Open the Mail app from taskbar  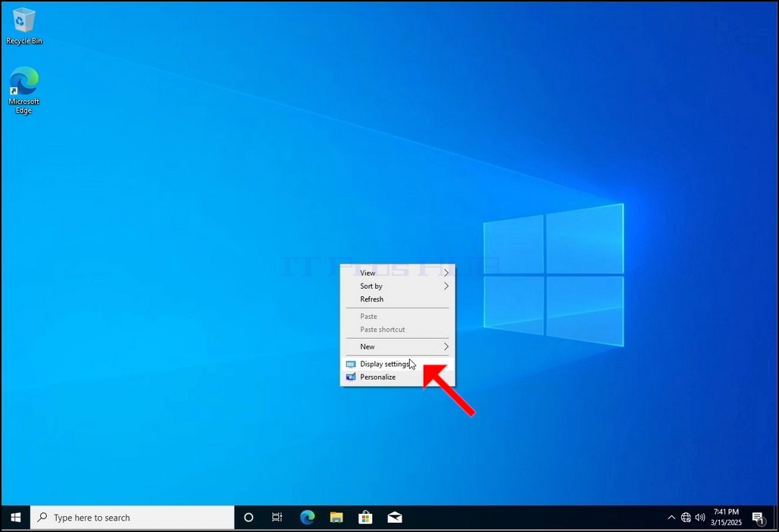395,518
